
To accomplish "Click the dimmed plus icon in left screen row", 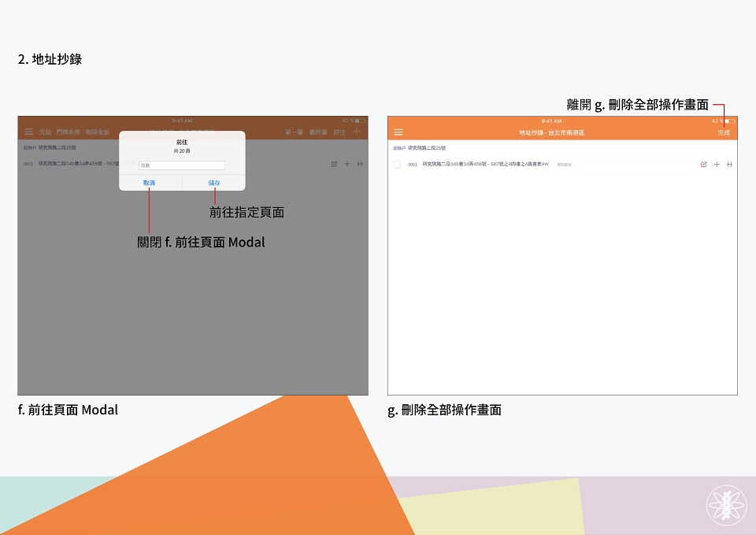I will pyautogui.click(x=347, y=164).
